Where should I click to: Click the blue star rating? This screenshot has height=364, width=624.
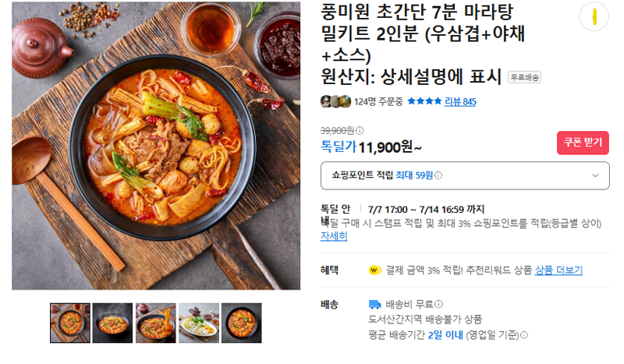(424, 101)
